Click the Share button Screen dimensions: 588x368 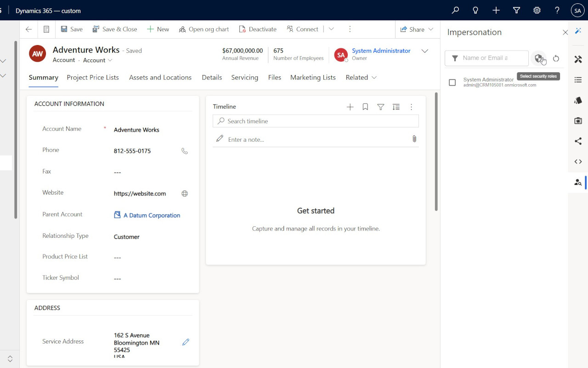pyautogui.click(x=413, y=29)
